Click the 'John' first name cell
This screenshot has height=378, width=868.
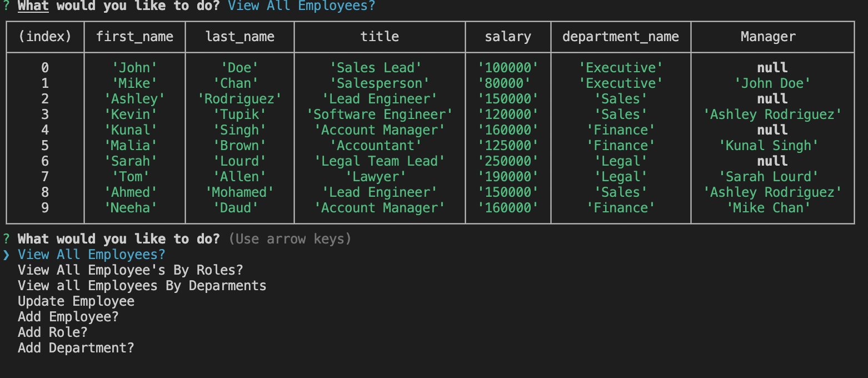pos(134,68)
